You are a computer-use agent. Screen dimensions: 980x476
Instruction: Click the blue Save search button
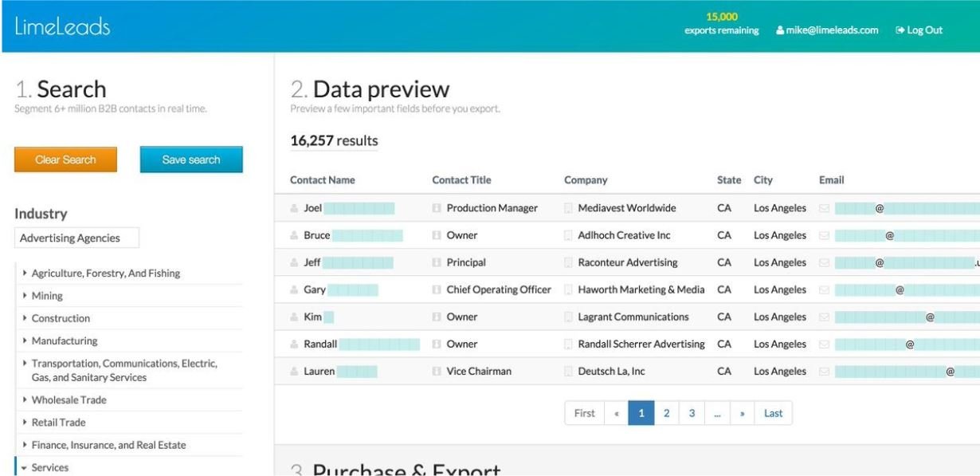pyautogui.click(x=191, y=159)
